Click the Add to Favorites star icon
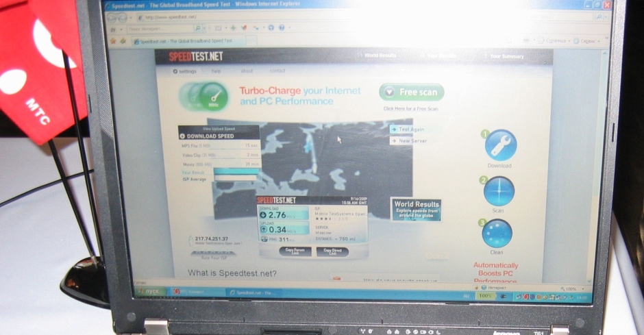 tap(123, 41)
